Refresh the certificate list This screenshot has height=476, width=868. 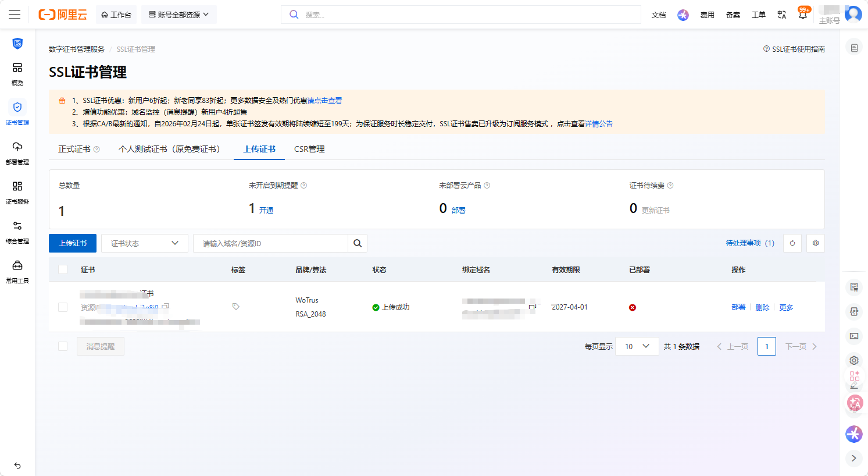click(x=792, y=243)
